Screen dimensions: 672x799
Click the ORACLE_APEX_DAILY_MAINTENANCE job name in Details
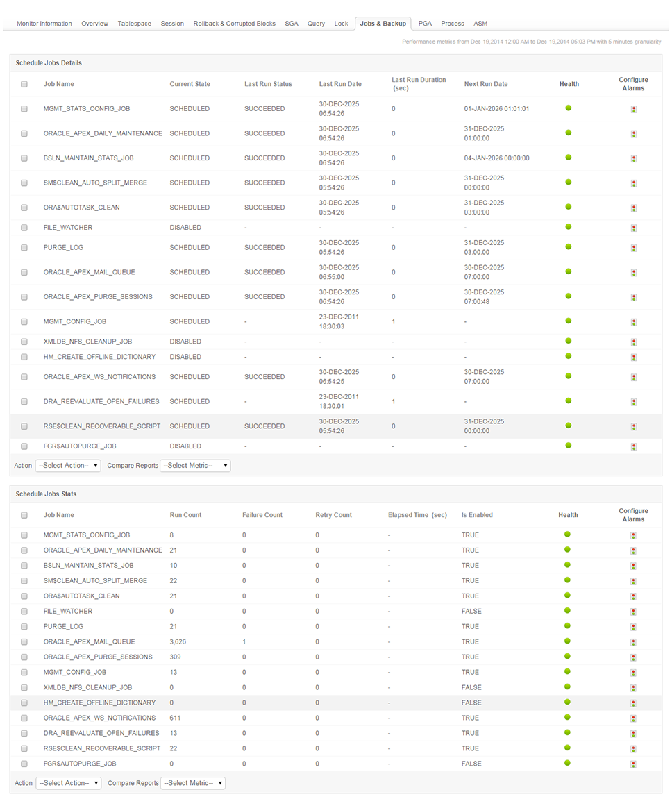coord(103,133)
